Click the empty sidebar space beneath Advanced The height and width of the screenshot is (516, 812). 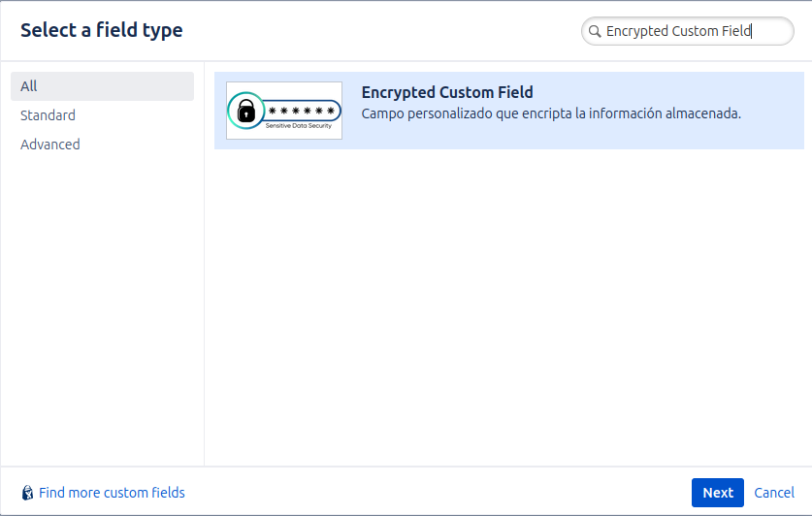coord(102,310)
